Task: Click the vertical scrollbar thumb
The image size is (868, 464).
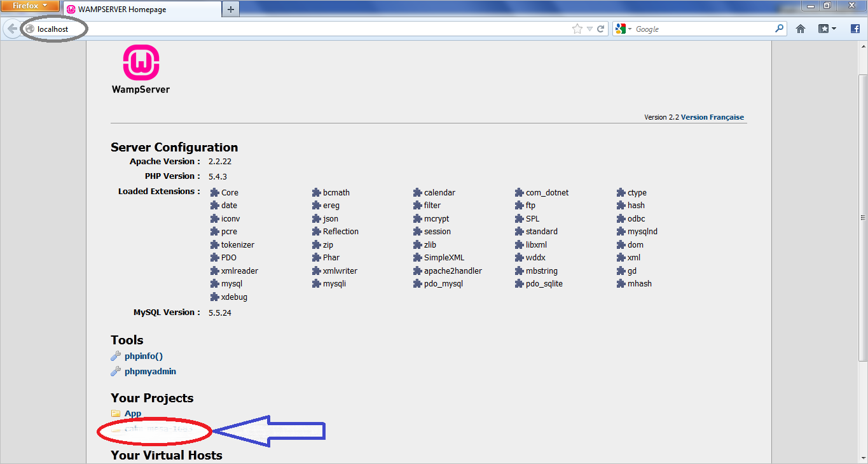Action: pos(863,216)
